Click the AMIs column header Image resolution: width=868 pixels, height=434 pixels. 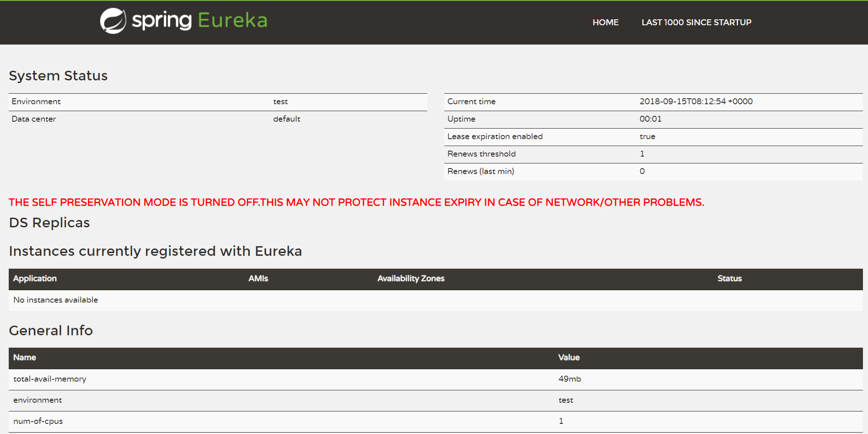(x=258, y=278)
